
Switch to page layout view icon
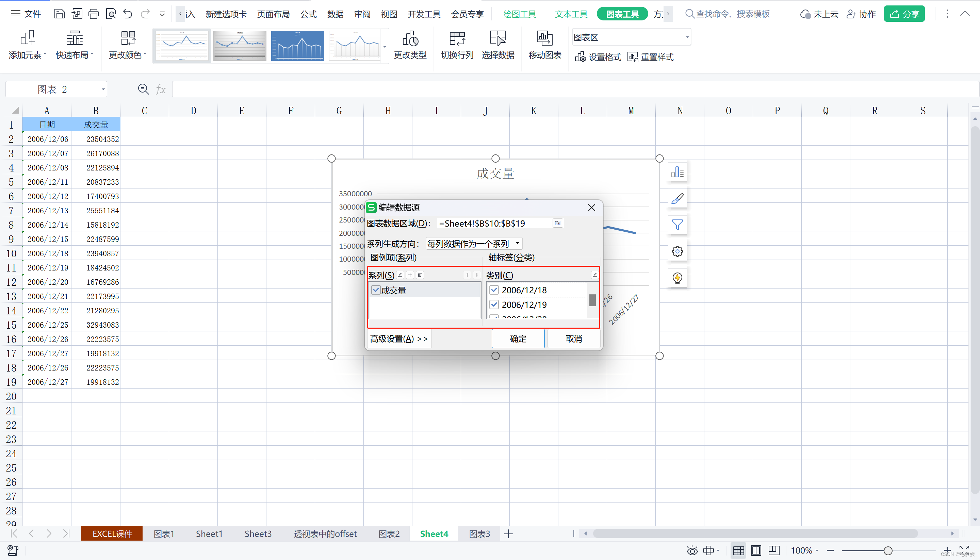(756, 550)
